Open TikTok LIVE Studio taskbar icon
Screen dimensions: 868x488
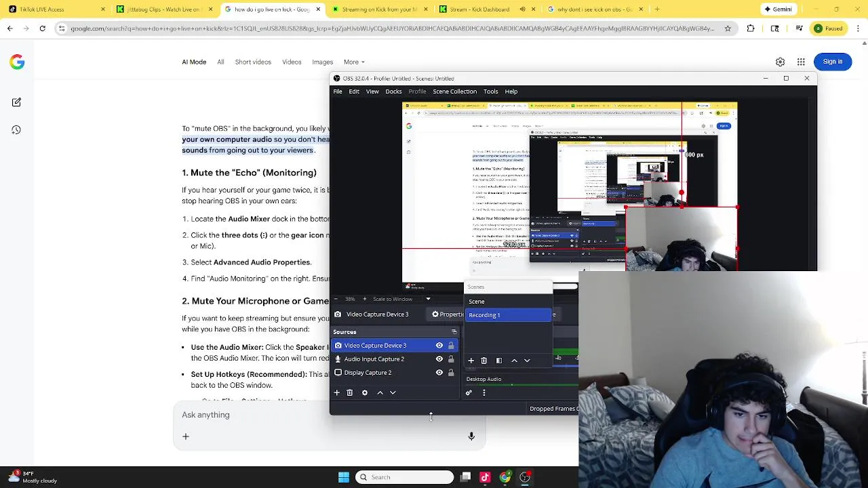[x=485, y=477]
